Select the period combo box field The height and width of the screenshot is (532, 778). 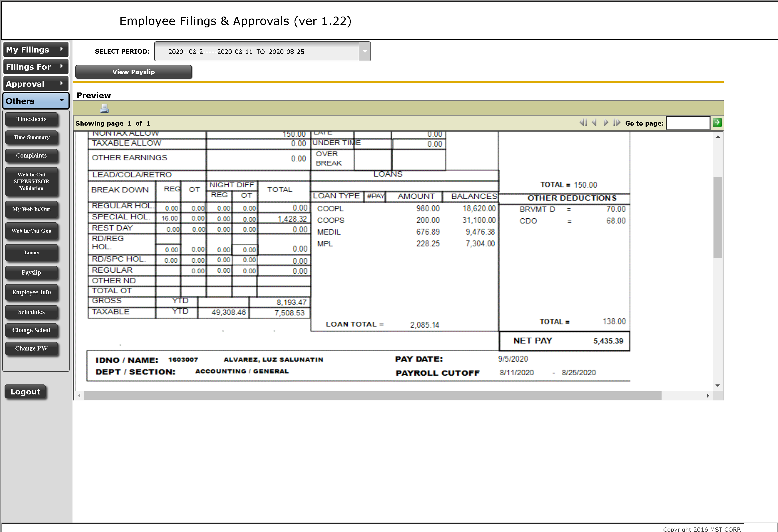pos(262,52)
